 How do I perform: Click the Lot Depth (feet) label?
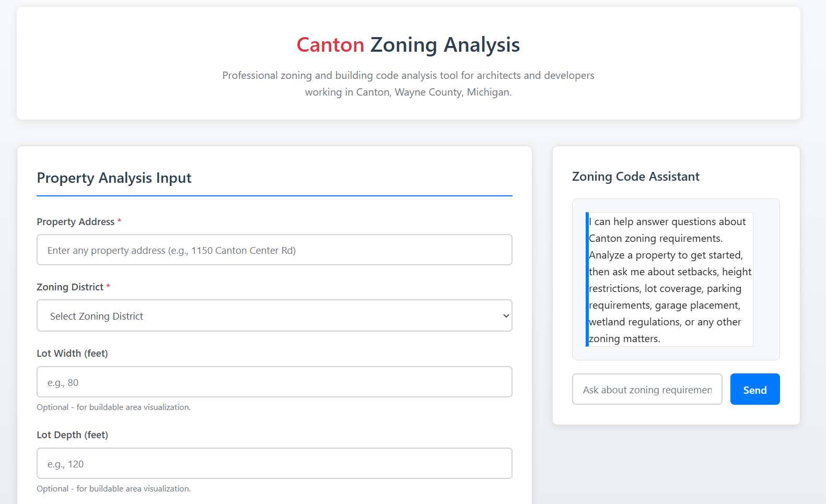point(72,435)
